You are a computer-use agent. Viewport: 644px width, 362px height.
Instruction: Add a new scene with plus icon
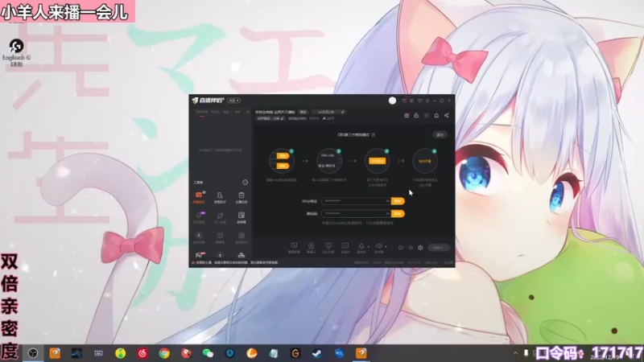[x=247, y=112]
